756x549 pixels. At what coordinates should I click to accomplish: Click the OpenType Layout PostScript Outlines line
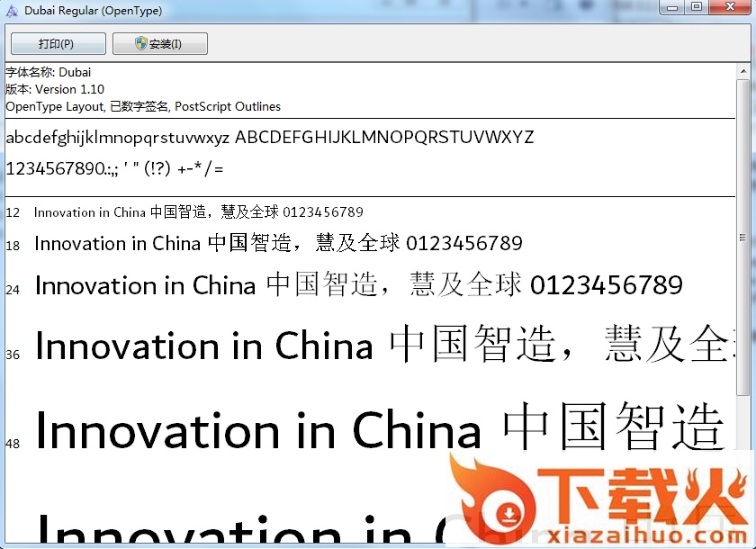[143, 106]
